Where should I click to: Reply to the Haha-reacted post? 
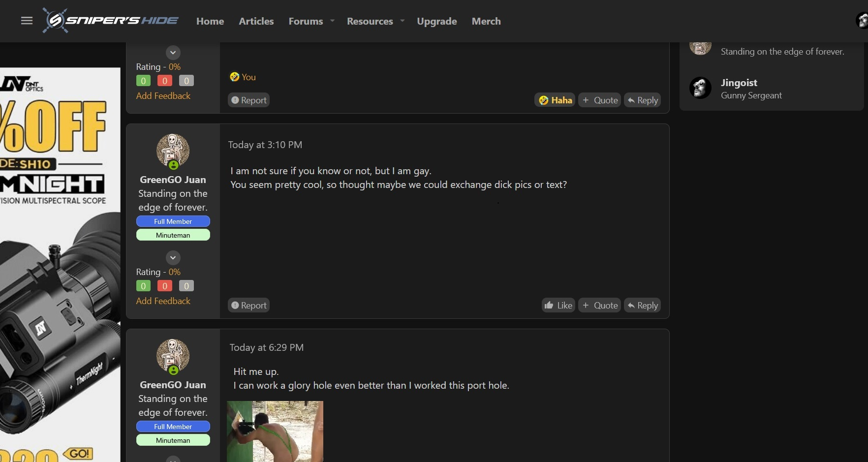coord(642,100)
